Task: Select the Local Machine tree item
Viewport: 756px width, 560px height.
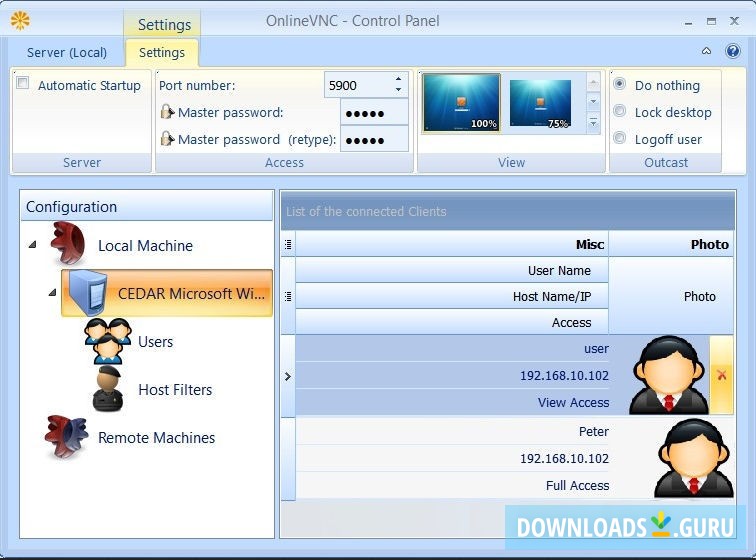Action: point(145,246)
